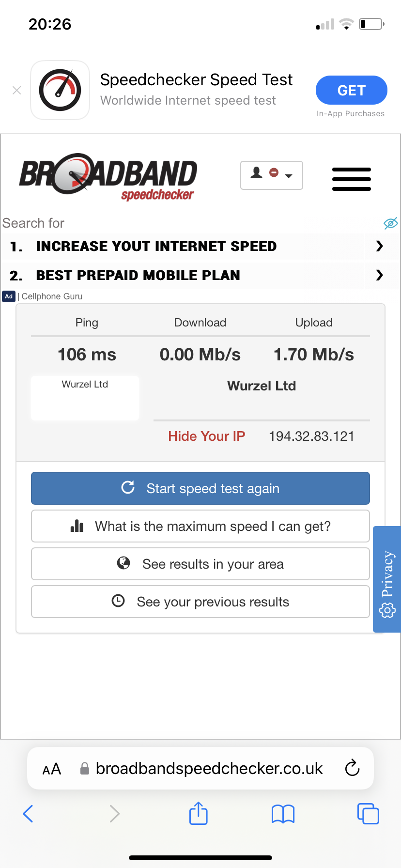Screen dimensions: 401x868
Task: Tap the broadbandspeedchecker.co.uk address field
Action: [208, 769]
